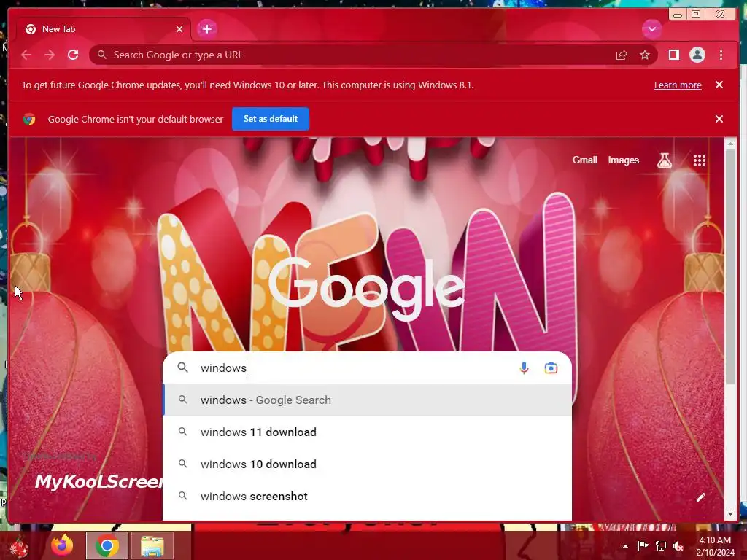The width and height of the screenshot is (747, 560).
Task: Click the Set as default button
Action: [271, 119]
